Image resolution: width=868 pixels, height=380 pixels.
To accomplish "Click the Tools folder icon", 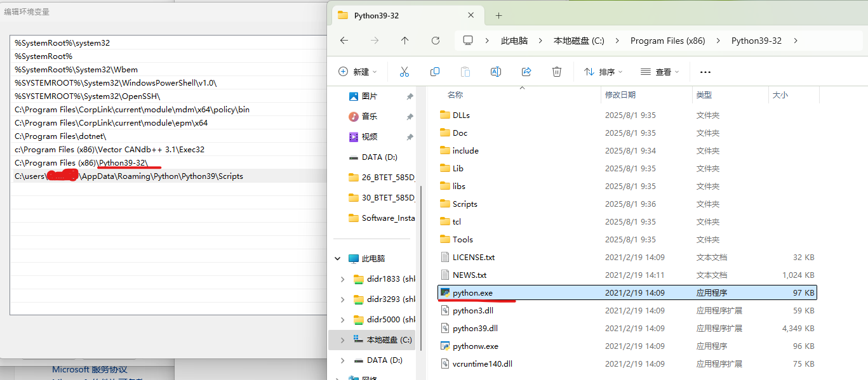I will [444, 240].
